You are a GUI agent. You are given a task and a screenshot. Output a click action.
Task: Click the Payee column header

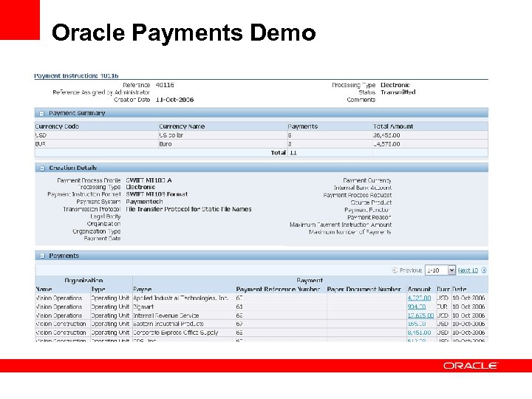(x=143, y=290)
